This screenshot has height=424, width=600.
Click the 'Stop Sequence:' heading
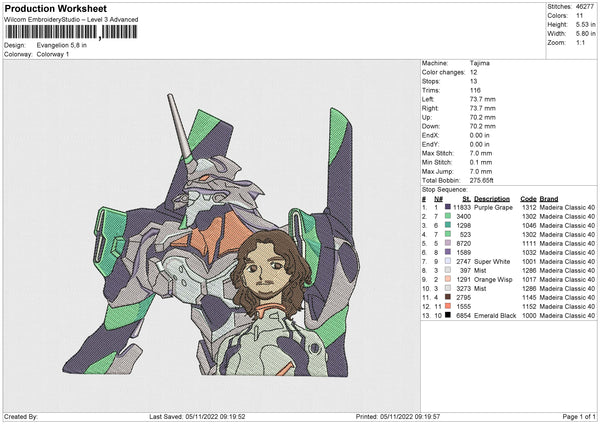point(445,190)
